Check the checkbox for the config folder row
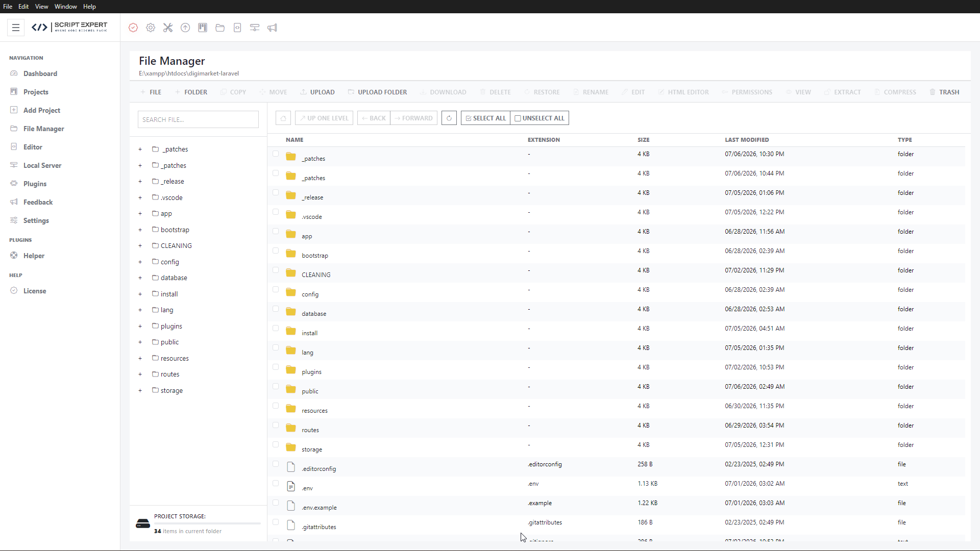 point(276,289)
